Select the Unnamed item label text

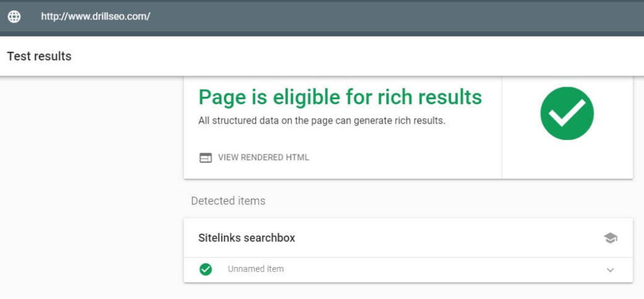click(x=255, y=269)
